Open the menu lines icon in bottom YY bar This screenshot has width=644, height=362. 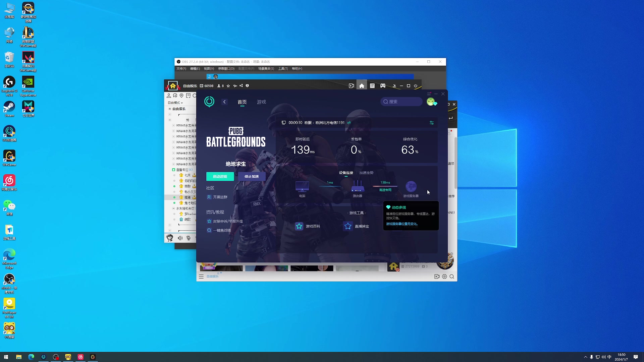pos(201,277)
